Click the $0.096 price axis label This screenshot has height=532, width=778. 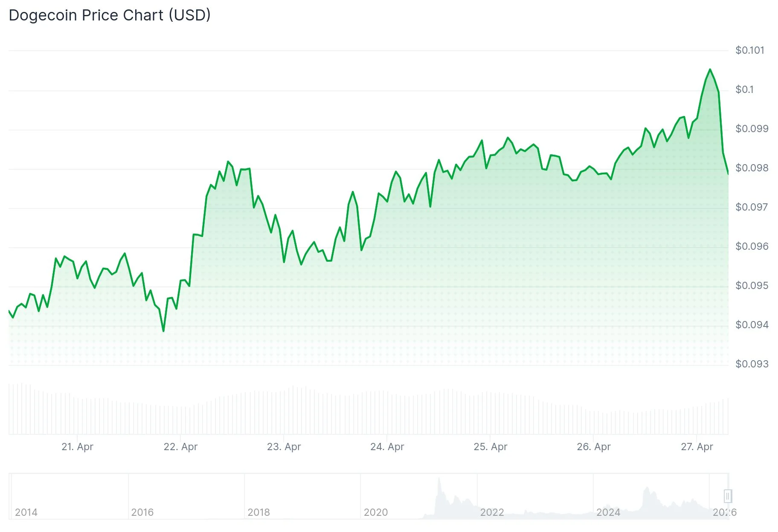(x=752, y=246)
